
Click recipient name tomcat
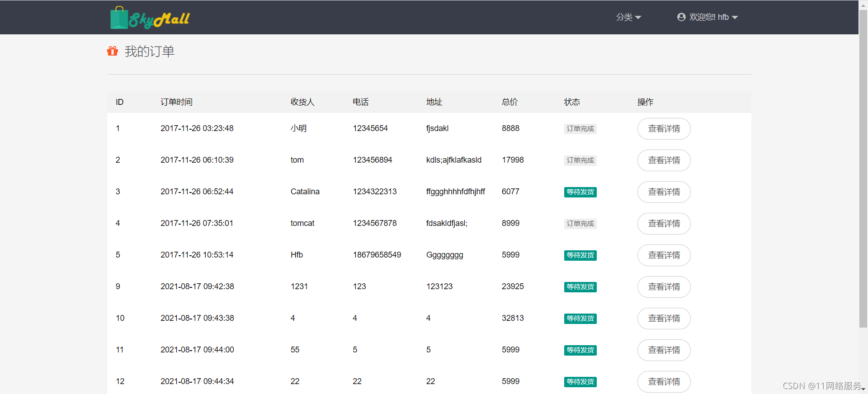(302, 223)
